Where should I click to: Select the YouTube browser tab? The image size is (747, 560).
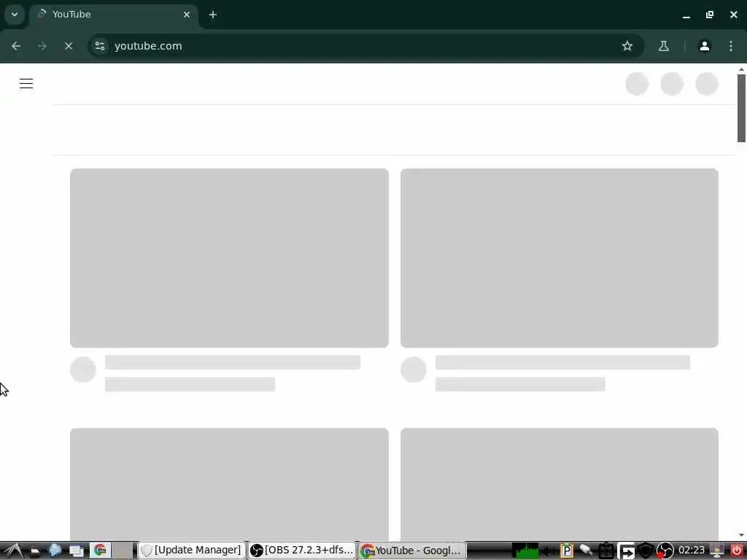[x=114, y=15]
